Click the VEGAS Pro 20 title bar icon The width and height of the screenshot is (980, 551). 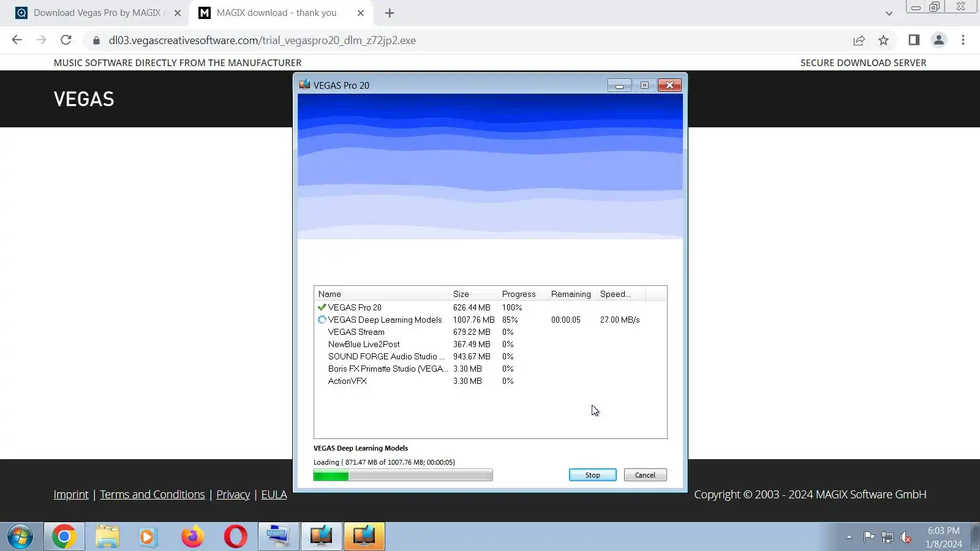pyautogui.click(x=304, y=84)
